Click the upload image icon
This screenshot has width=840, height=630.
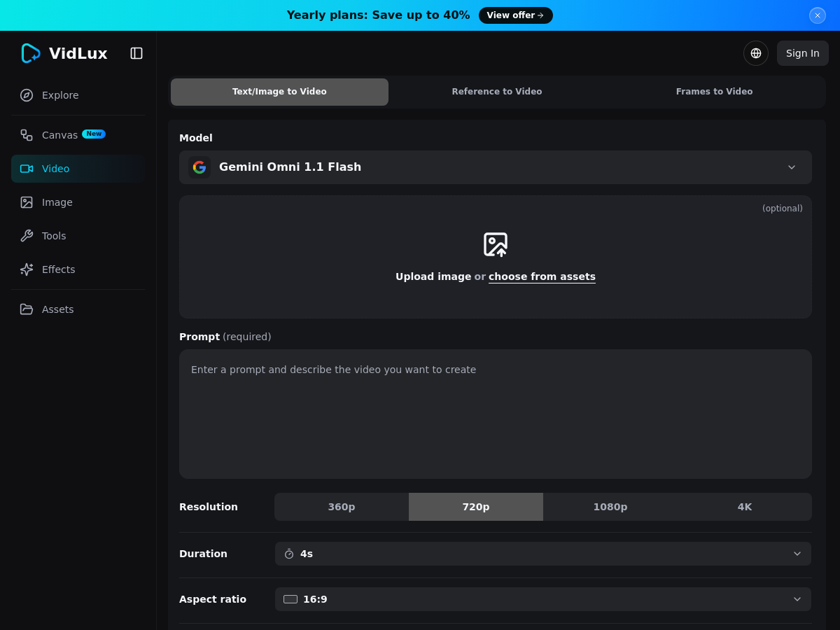[496, 244]
